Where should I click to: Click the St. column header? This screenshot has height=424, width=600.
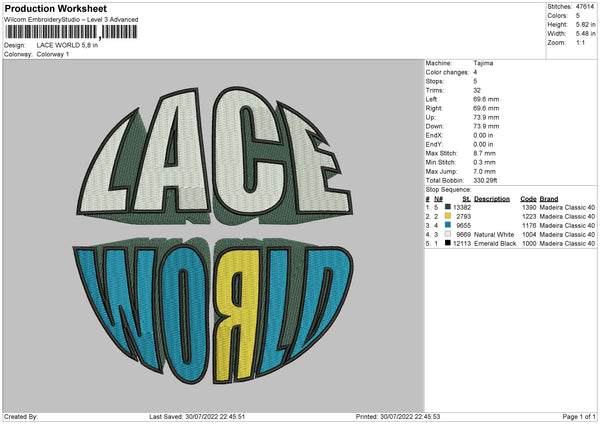466,198
